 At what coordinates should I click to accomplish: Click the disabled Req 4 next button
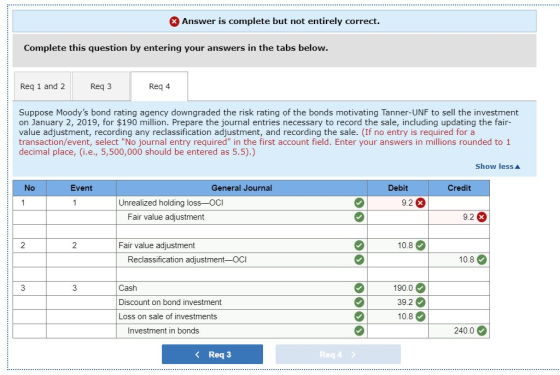(x=338, y=354)
